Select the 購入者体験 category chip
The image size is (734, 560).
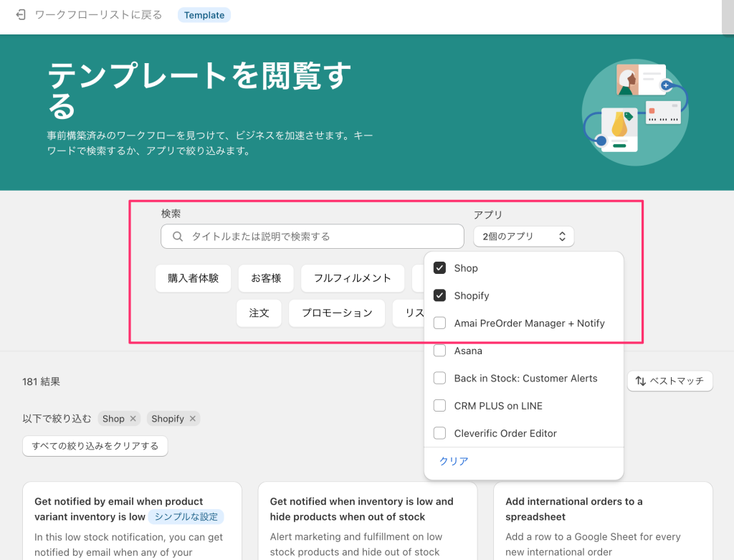tap(193, 278)
